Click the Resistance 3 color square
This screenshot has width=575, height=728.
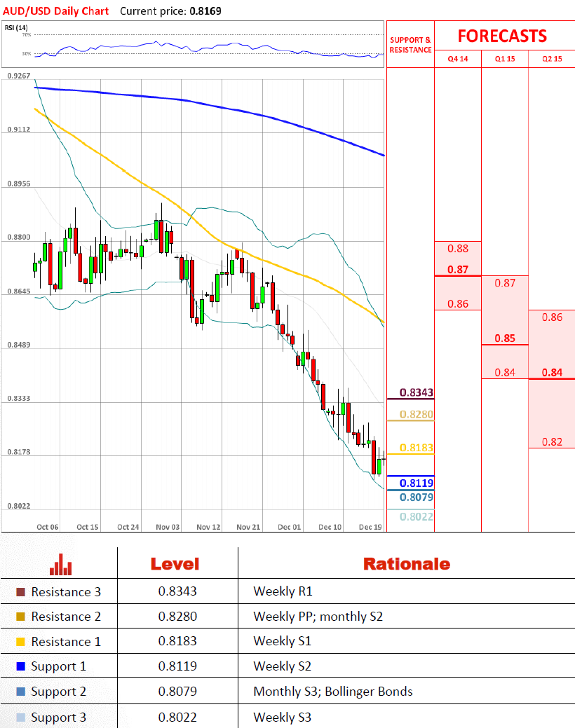click(x=20, y=592)
